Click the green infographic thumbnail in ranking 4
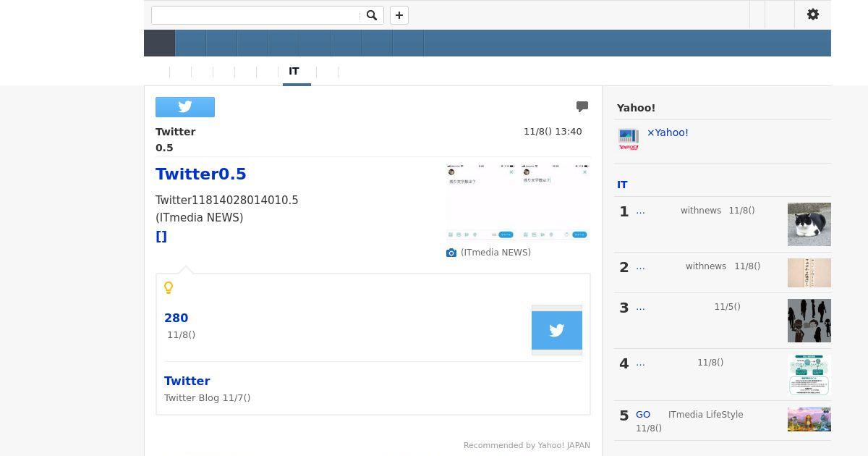 coord(809,375)
